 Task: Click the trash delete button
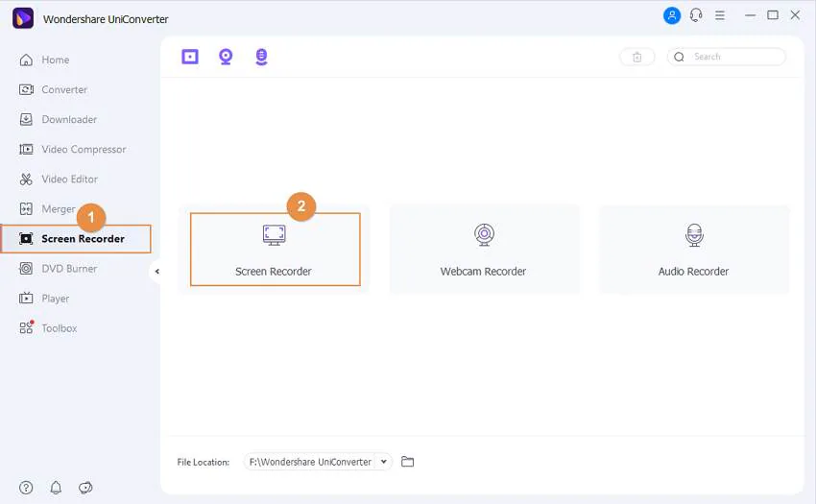pyautogui.click(x=637, y=57)
